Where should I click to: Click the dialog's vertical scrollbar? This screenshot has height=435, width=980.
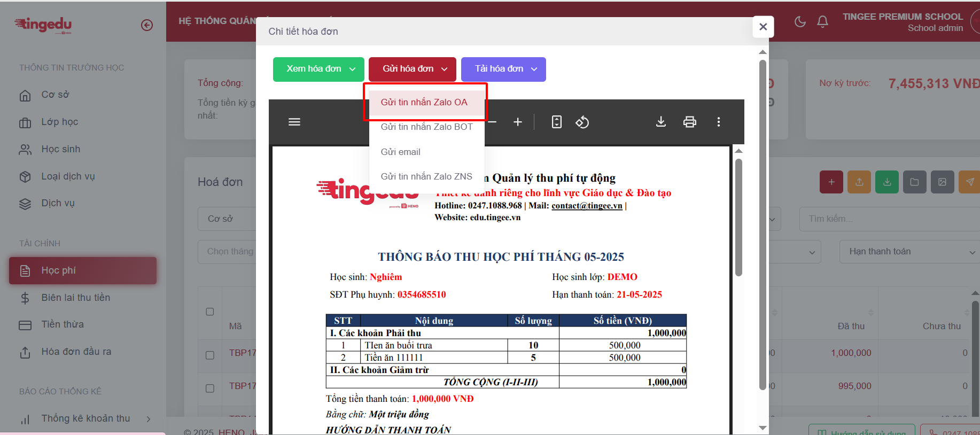[763, 224]
